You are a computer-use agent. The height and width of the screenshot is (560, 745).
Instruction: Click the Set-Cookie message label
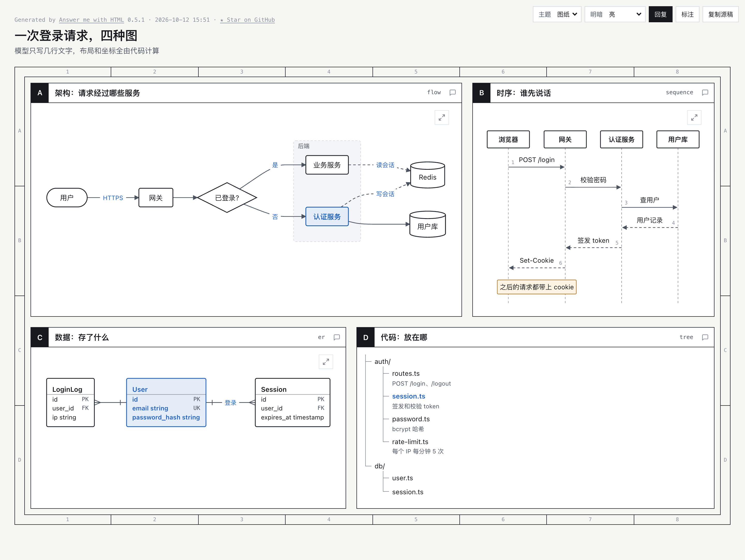click(537, 260)
